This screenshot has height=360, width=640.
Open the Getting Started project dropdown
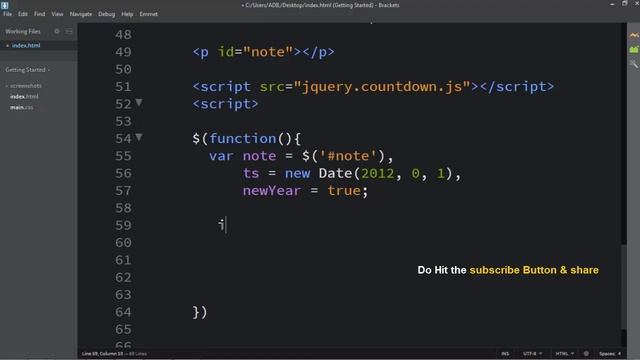pos(28,70)
